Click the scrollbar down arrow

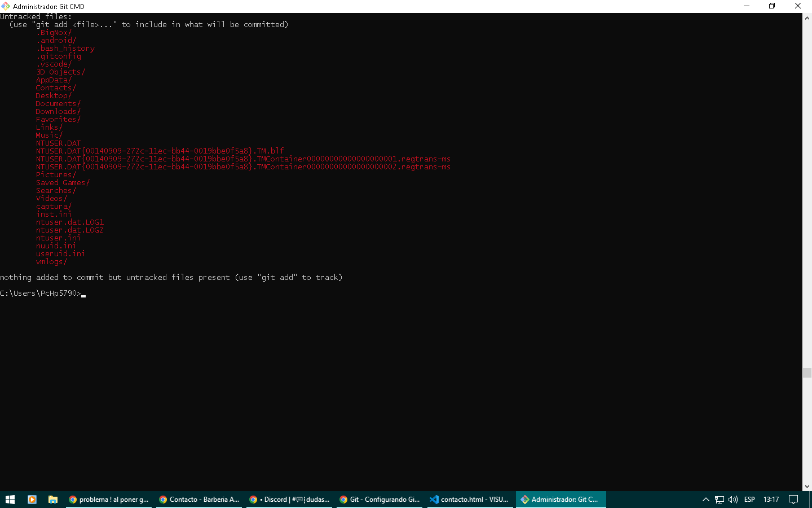click(x=807, y=486)
